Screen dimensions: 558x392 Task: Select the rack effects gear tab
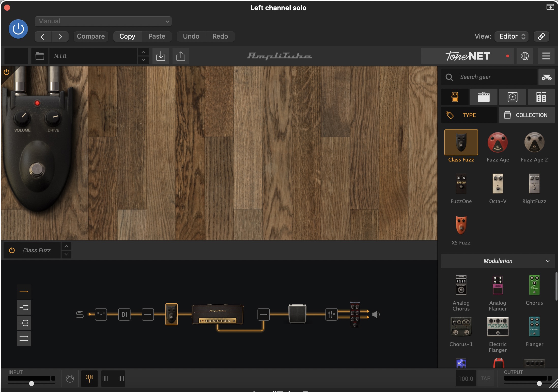tap(541, 97)
